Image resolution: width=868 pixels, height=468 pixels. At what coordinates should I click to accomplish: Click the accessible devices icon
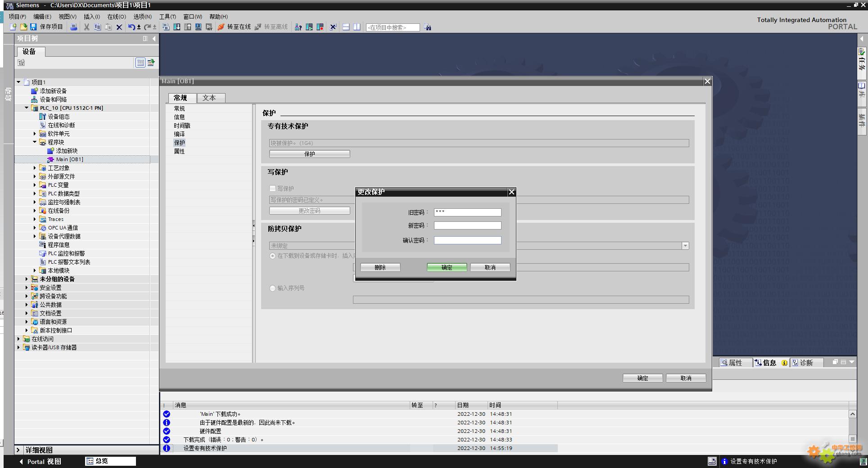(298, 27)
